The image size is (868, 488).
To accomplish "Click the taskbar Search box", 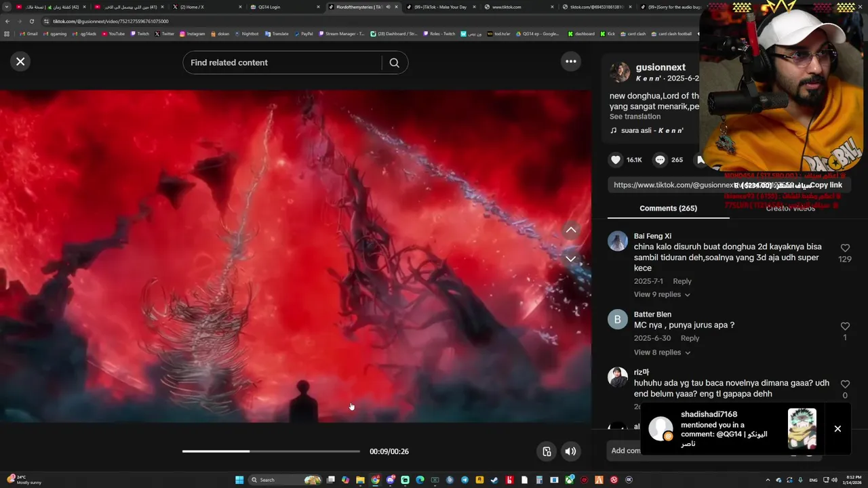I will pyautogui.click(x=284, y=480).
